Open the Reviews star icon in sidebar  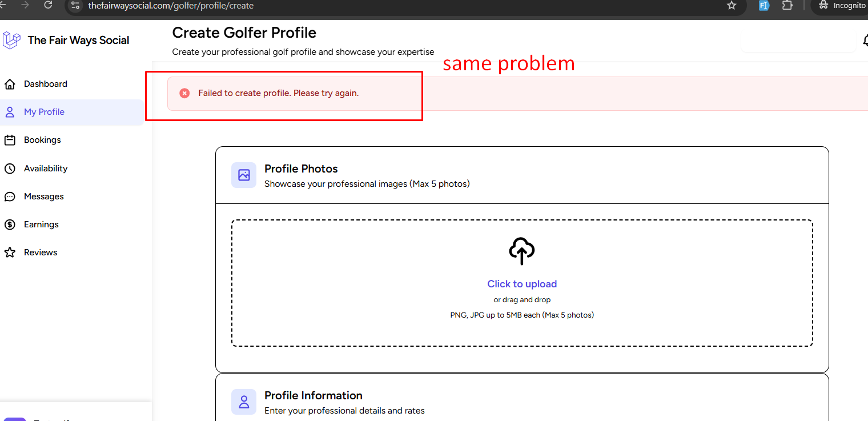[10, 252]
